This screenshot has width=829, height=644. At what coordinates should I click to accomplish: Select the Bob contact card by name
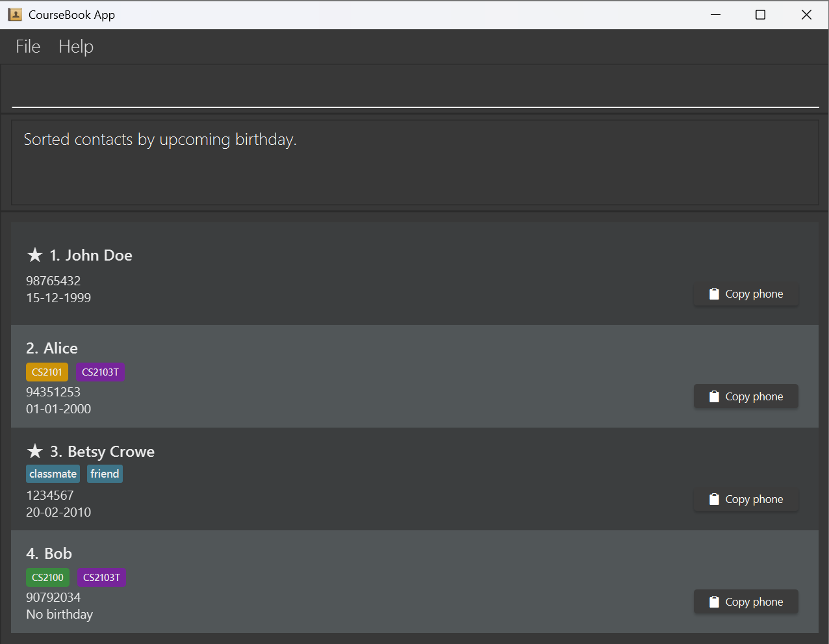coord(58,554)
